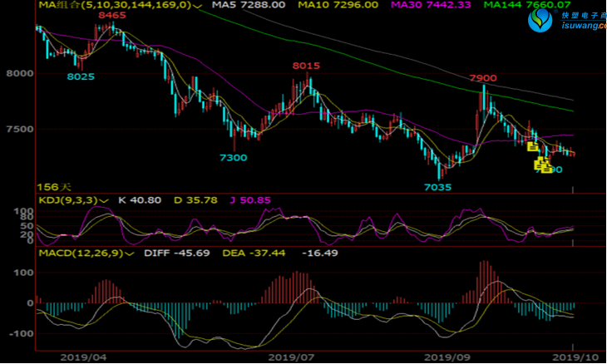Viewport: 607px width, 364px height.
Task: Select the -16.49 MACD histogram value
Action: (320, 253)
